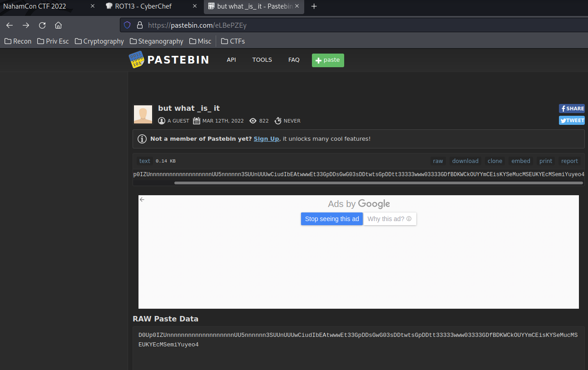Click the 'RAW Paste Data' heading
Screen dimensions: 588x370
[165, 319]
